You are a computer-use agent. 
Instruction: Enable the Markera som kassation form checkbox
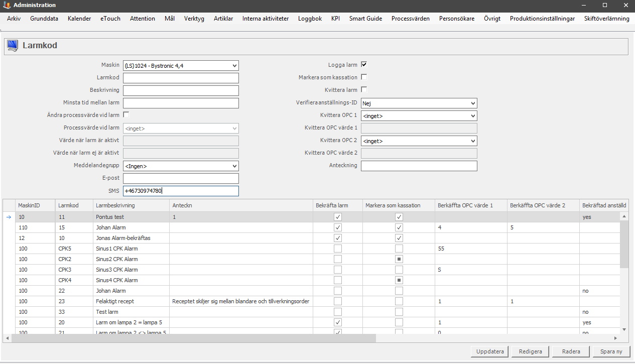[x=364, y=77]
